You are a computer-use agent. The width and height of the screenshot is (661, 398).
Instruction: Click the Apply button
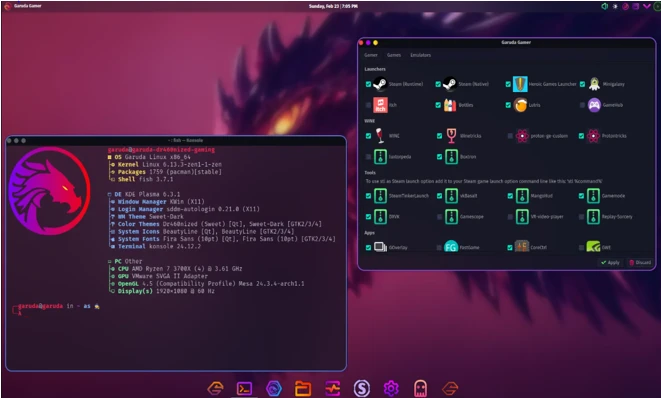point(610,262)
